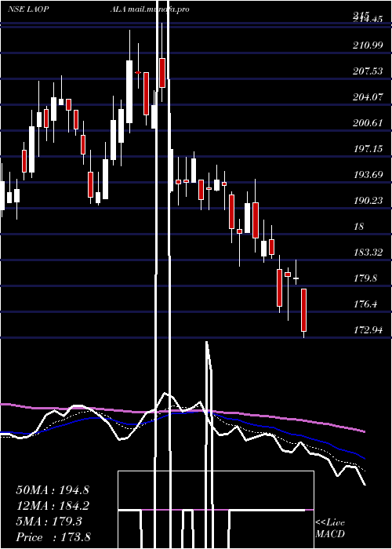Click the 5MA : 179.3 readout

(49, 522)
